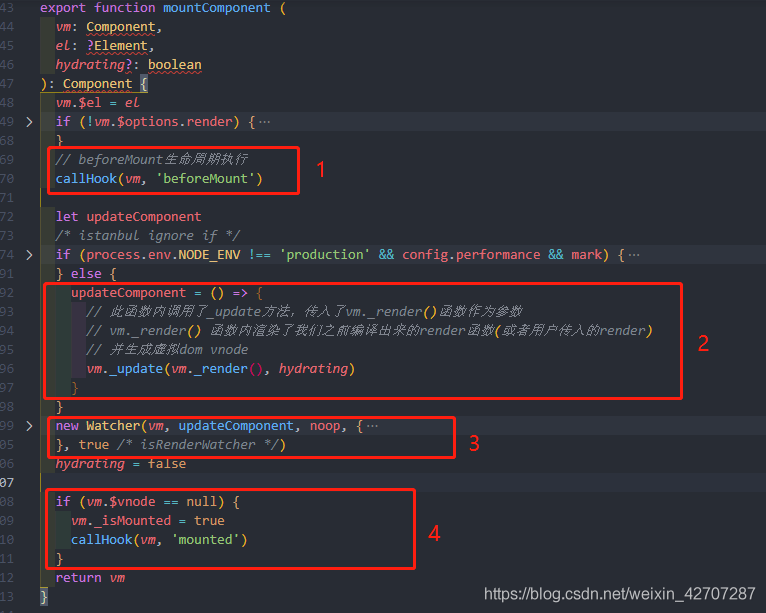Click callHook on the 'mounted' line
The width and height of the screenshot is (766, 613).
tap(102, 540)
